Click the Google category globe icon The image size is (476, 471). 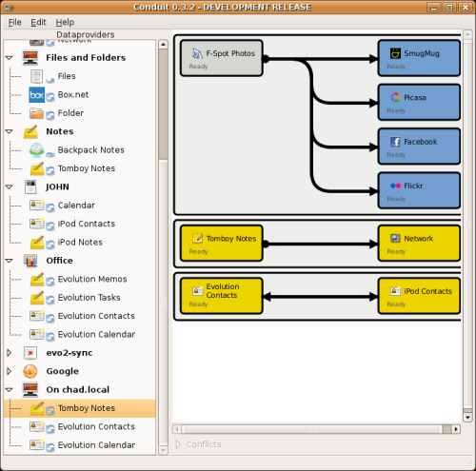coord(30,371)
